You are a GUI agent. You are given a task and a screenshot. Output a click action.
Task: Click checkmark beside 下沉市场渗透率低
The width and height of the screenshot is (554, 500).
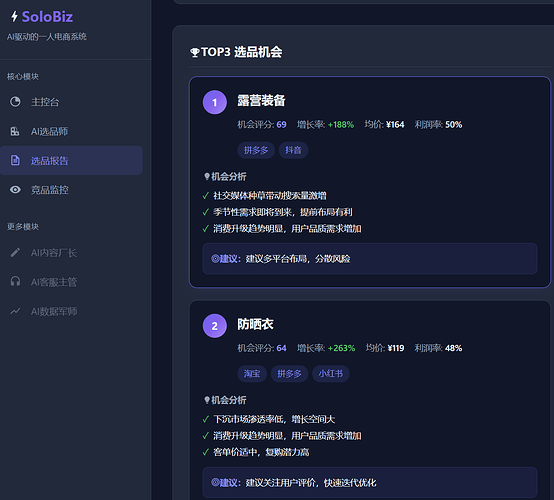206,419
